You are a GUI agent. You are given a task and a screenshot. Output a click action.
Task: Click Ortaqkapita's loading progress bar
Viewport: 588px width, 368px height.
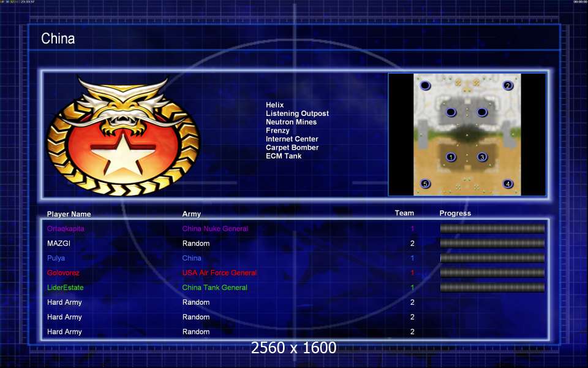492,229
